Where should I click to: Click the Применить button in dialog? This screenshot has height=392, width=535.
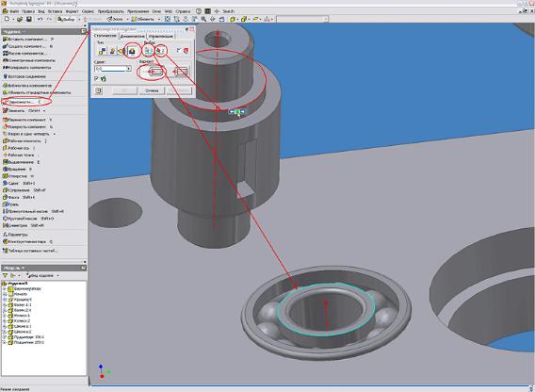click(x=180, y=90)
